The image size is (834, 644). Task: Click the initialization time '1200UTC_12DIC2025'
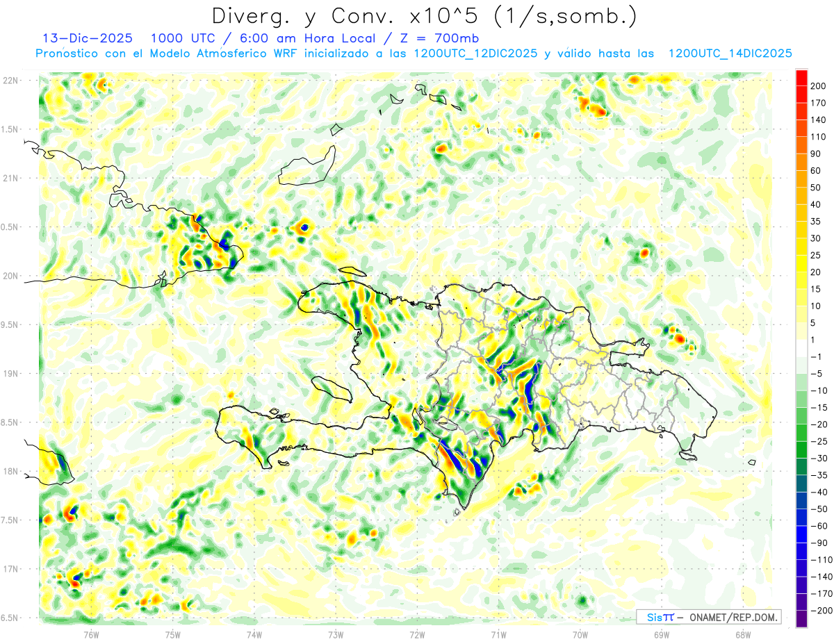475,53
